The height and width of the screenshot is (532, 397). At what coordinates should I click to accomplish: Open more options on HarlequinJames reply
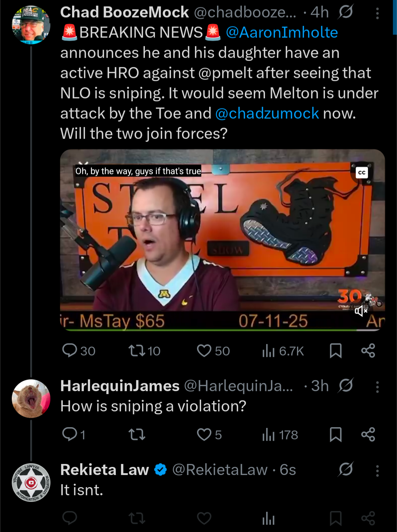tap(378, 387)
